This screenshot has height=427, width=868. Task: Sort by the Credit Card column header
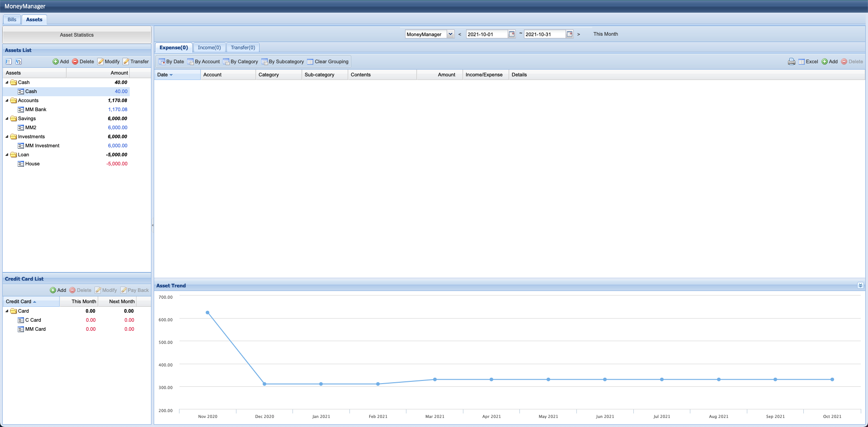pos(31,301)
